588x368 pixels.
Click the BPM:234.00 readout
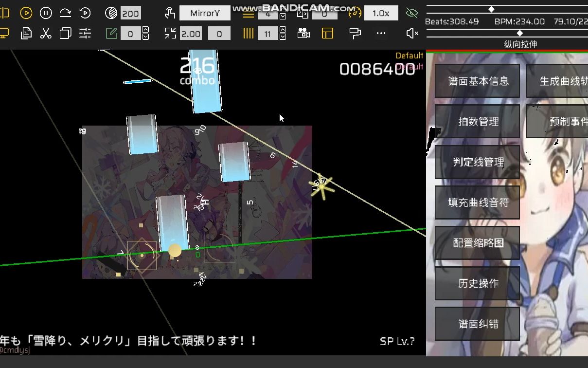519,21
